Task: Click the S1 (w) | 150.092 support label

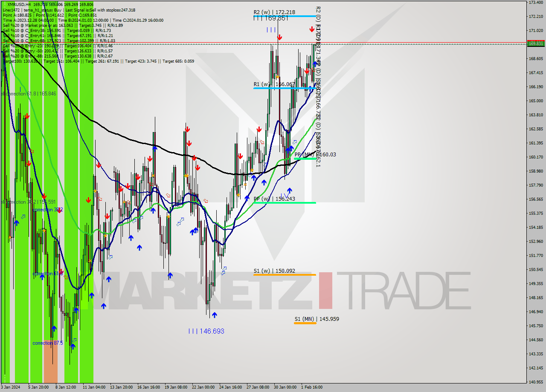Action: 274,271
